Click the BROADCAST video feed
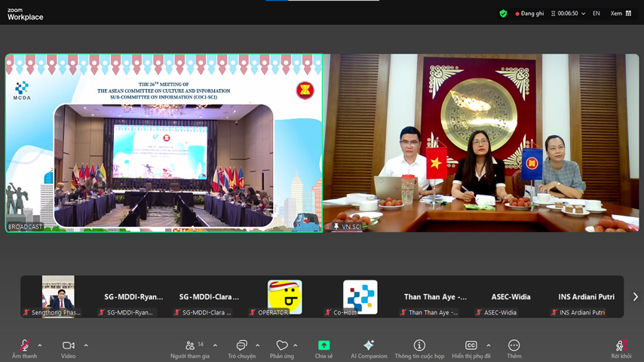The width and height of the screenshot is (644, 362). (x=164, y=143)
